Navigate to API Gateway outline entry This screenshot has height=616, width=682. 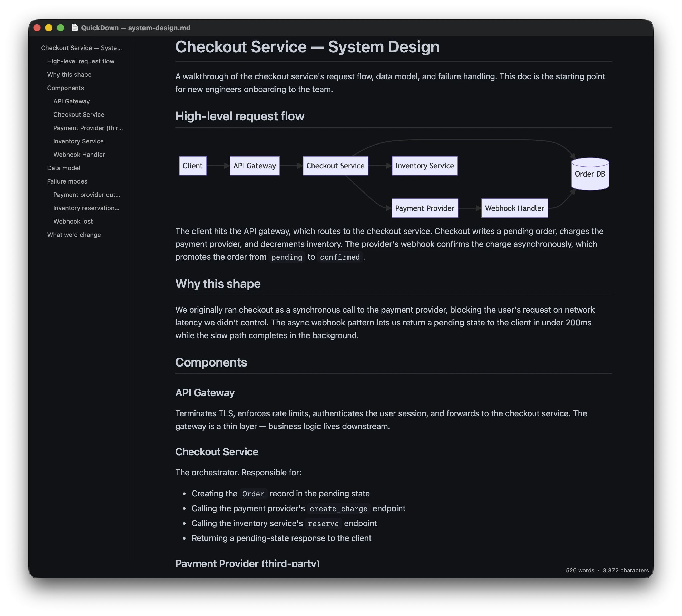point(71,101)
